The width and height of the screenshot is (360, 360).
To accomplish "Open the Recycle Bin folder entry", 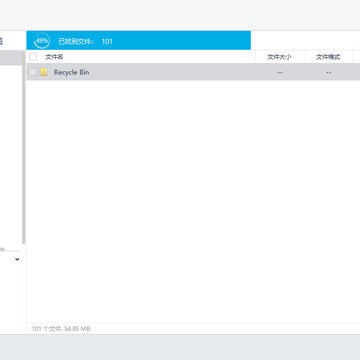I will (71, 72).
